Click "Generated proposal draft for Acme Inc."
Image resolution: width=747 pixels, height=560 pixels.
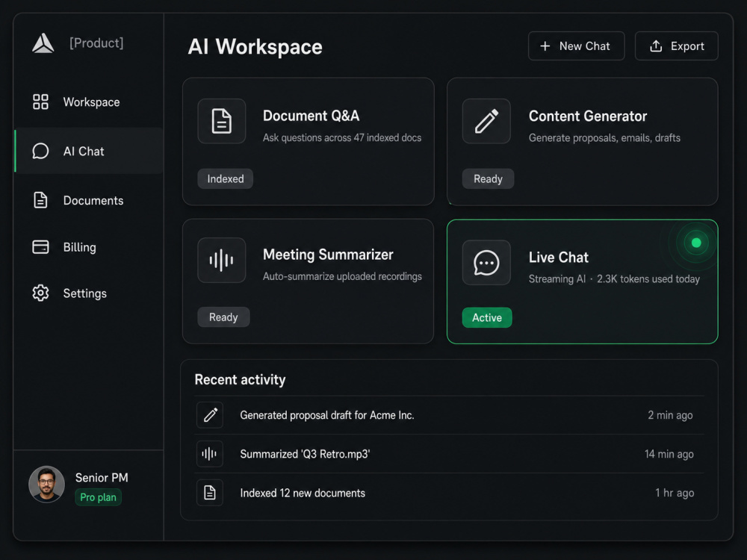coord(327,415)
